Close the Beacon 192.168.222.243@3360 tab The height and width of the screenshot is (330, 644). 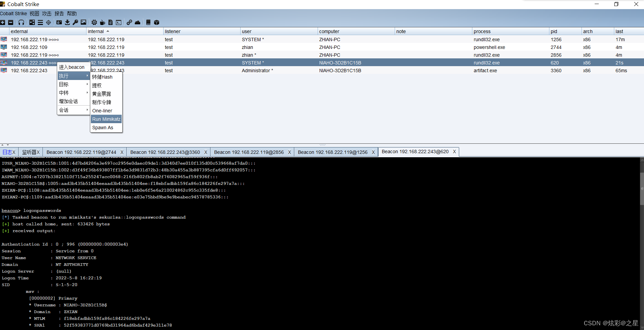point(206,152)
